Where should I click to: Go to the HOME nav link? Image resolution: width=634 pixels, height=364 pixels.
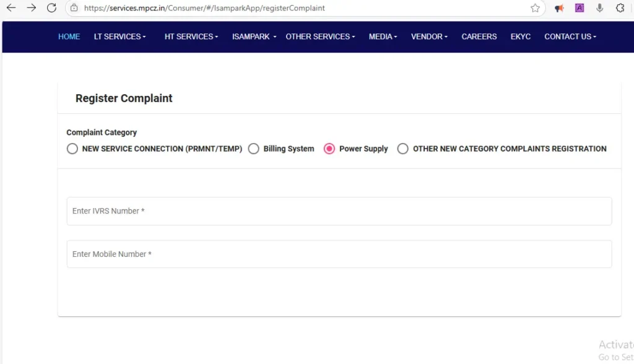pyautogui.click(x=69, y=37)
